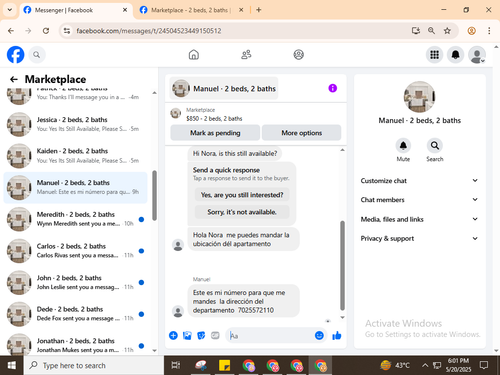Open more actions plus icon in composer

(x=173, y=335)
